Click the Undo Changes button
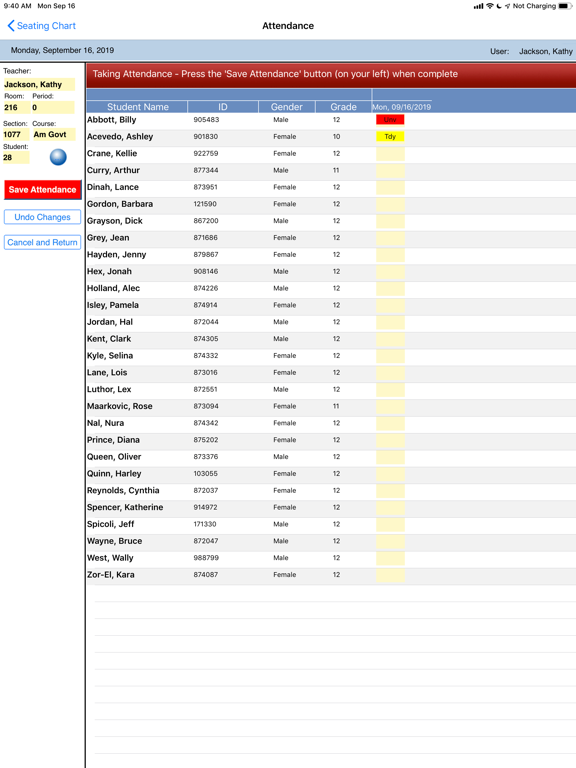 [42, 217]
